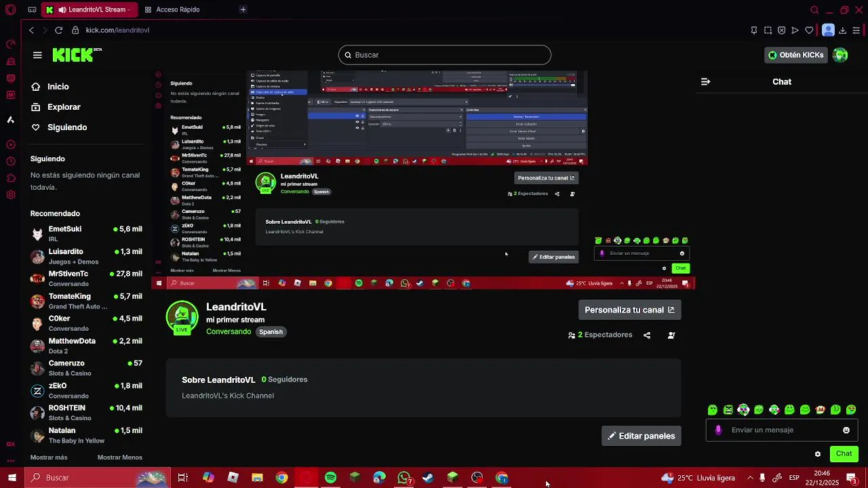
Task: Click the send/flow arrow icon in address bar
Action: click(795, 30)
